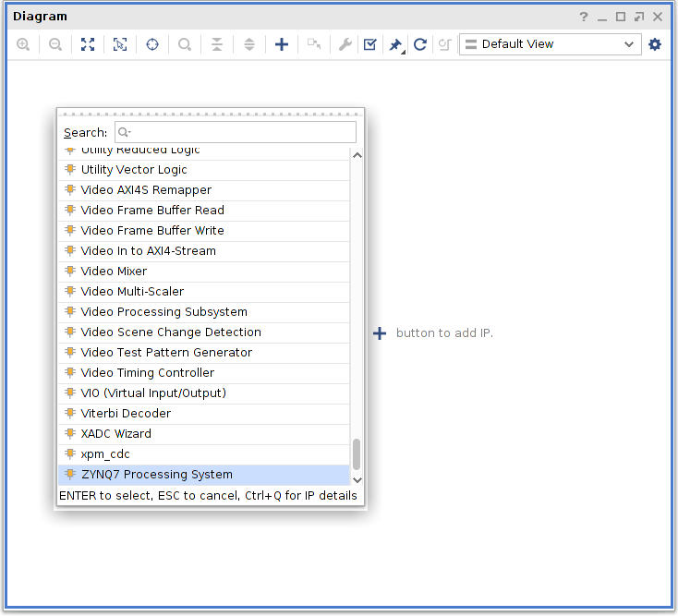The width and height of the screenshot is (678, 616).
Task: Click the Validate Design checkbox icon
Action: point(370,44)
